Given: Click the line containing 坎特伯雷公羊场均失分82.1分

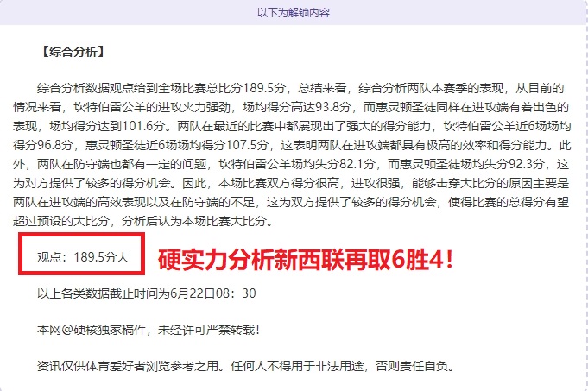Looking at the screenshot, I should (291, 164).
